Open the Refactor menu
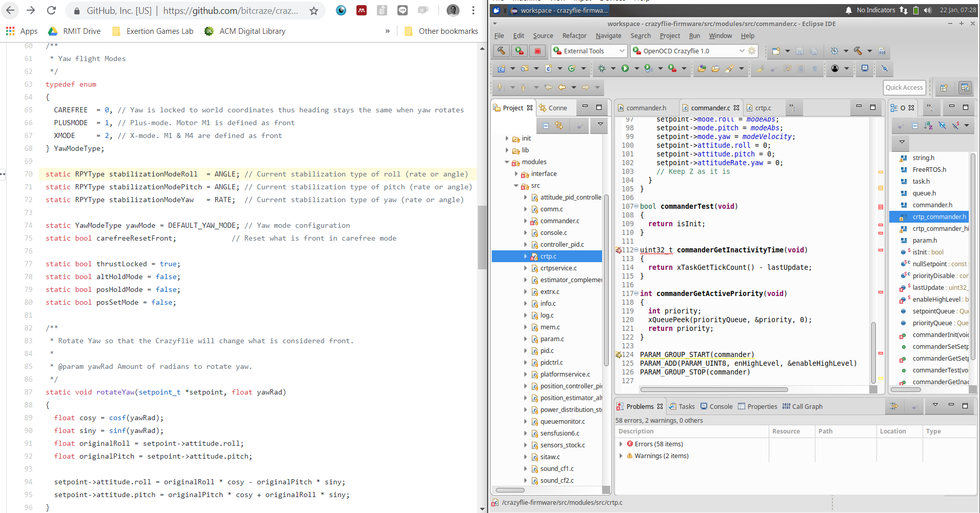Image resolution: width=980 pixels, height=513 pixels. 574,36
